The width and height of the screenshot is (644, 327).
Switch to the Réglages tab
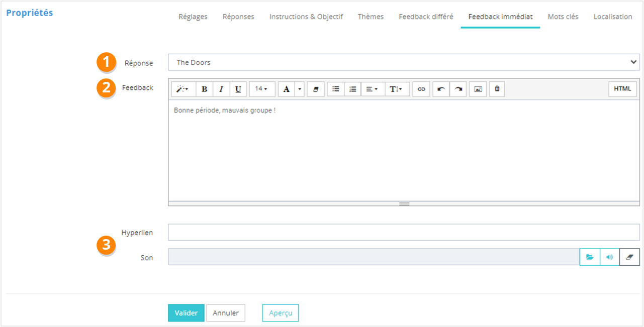tap(193, 17)
